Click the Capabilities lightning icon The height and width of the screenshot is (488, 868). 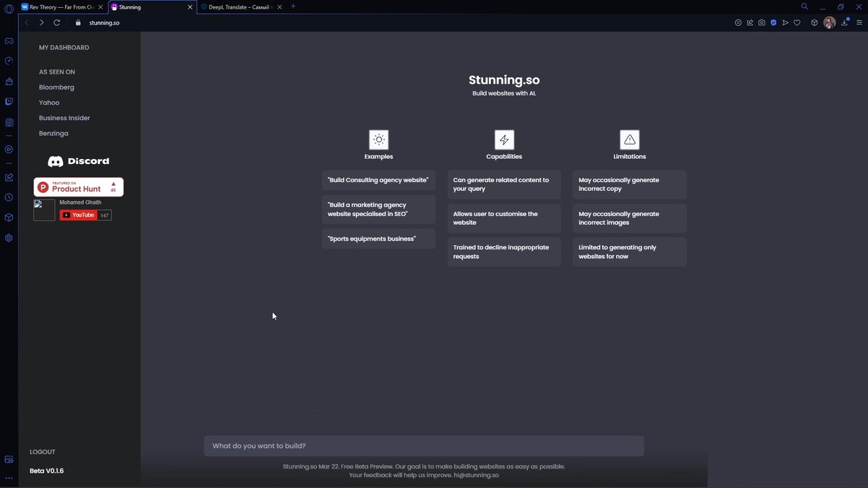(504, 140)
